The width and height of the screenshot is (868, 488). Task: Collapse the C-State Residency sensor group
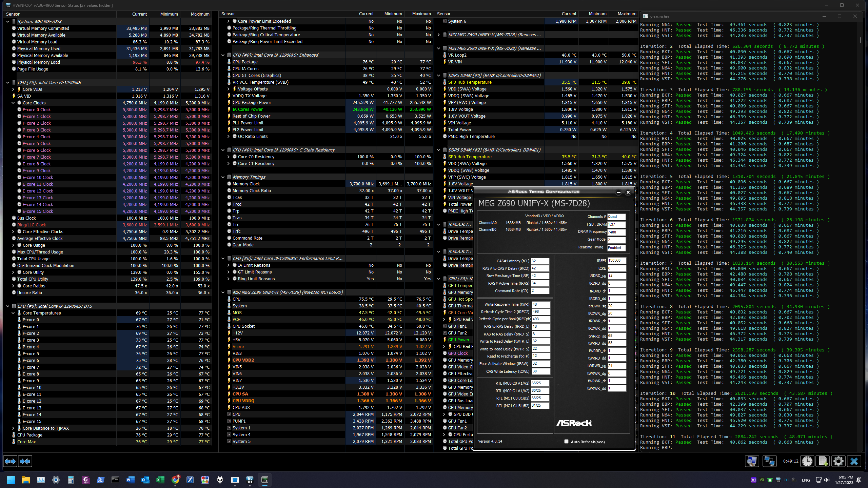pyautogui.click(x=223, y=150)
